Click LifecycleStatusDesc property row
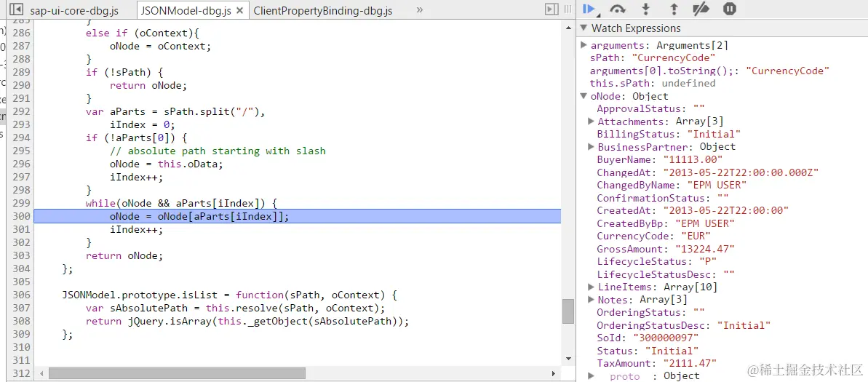Image resolution: width=868 pixels, height=382 pixels. coord(666,274)
